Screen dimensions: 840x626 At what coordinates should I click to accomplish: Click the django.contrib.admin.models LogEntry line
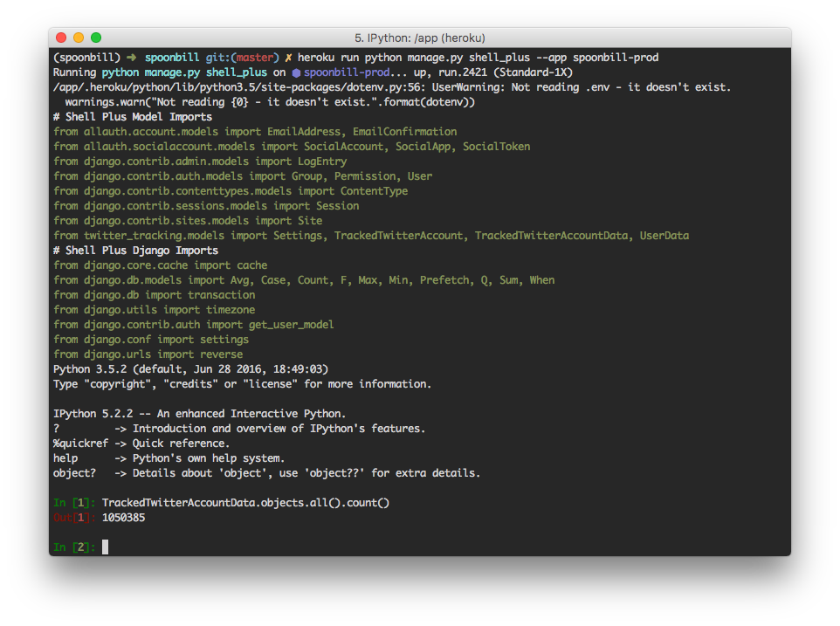200,162
